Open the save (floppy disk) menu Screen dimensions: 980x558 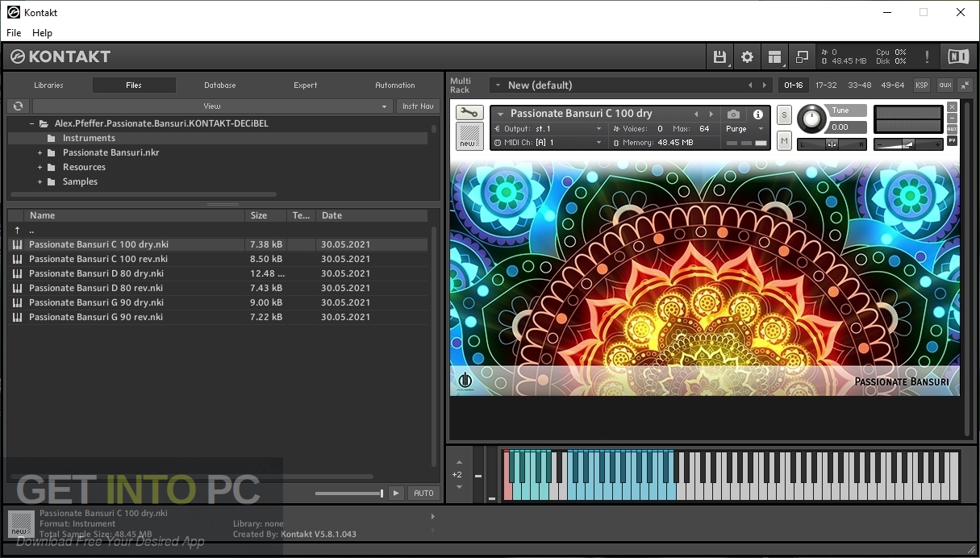tap(719, 56)
